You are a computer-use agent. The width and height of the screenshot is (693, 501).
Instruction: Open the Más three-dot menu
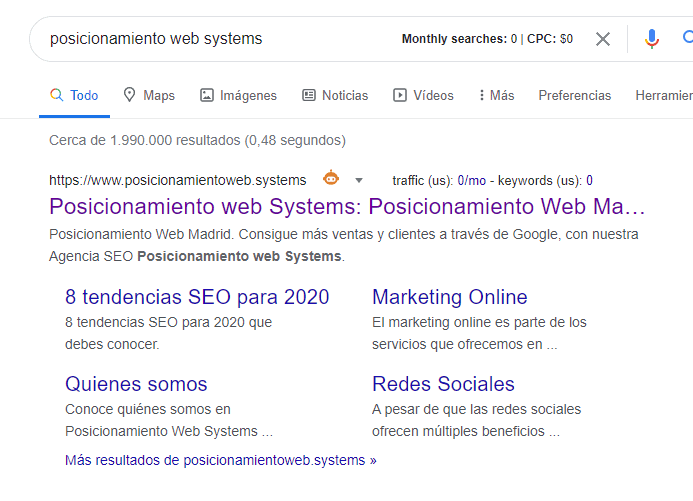coord(497,95)
